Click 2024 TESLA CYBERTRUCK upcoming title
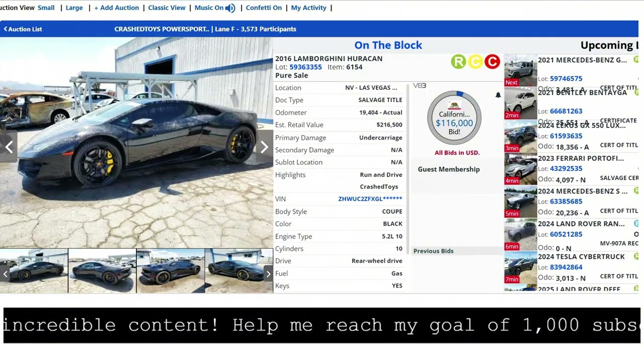The width and height of the screenshot is (644, 362). [581, 256]
